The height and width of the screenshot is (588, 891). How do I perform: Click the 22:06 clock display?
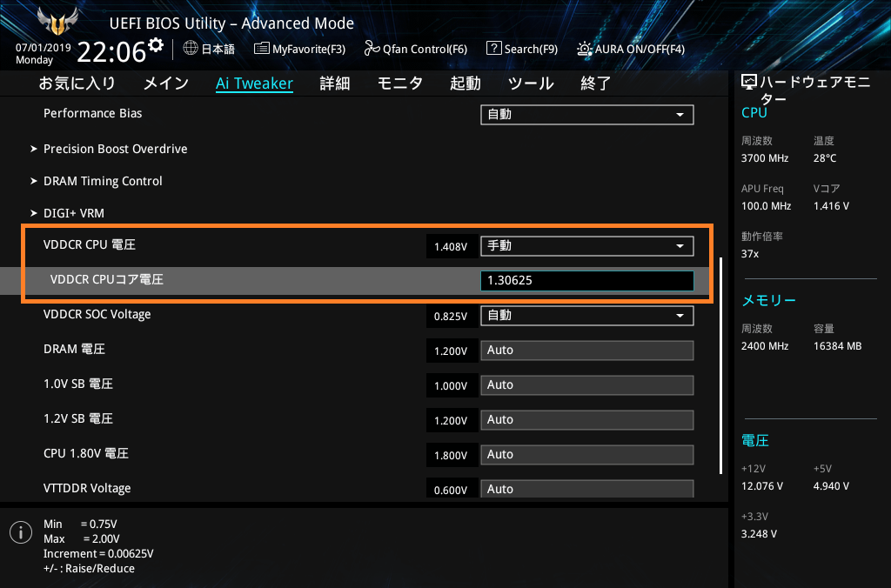pos(111,52)
